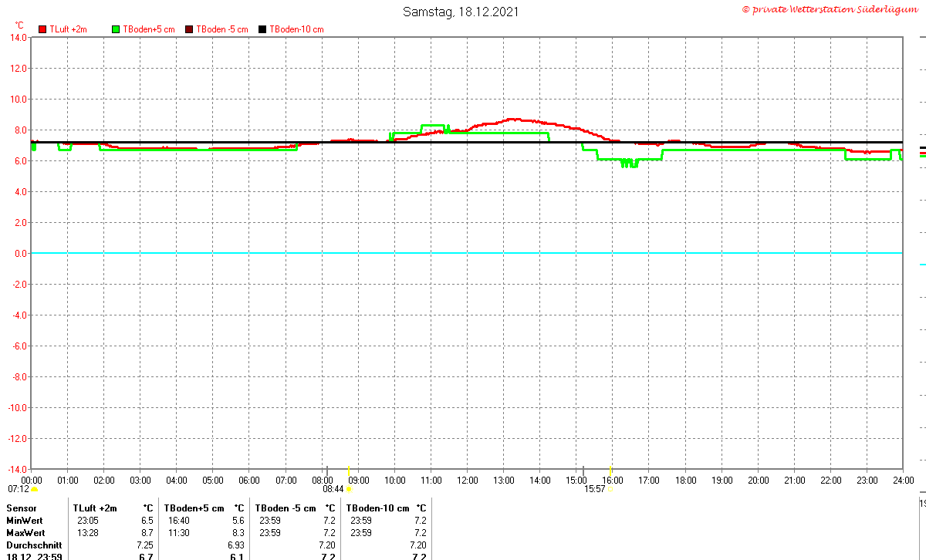The height and width of the screenshot is (560, 926).
Task: Click the 14.0 y-axis label
Action: 18,37
